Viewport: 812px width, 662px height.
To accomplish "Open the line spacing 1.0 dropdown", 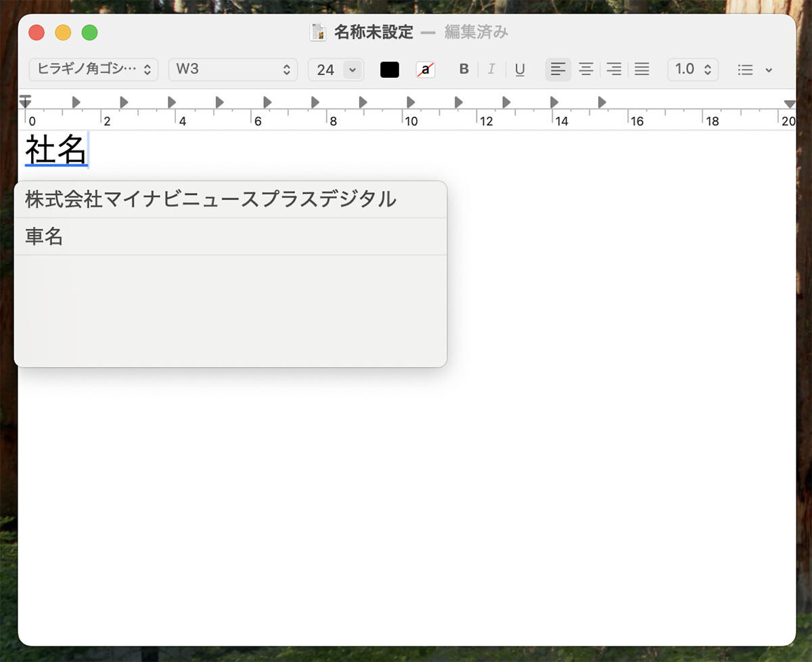I will pyautogui.click(x=693, y=69).
